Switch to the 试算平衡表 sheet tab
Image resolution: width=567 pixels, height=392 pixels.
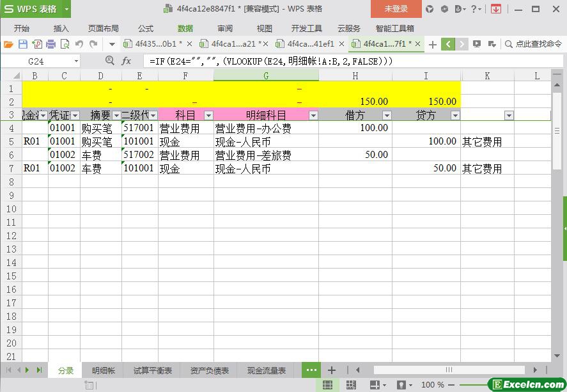coord(152,370)
